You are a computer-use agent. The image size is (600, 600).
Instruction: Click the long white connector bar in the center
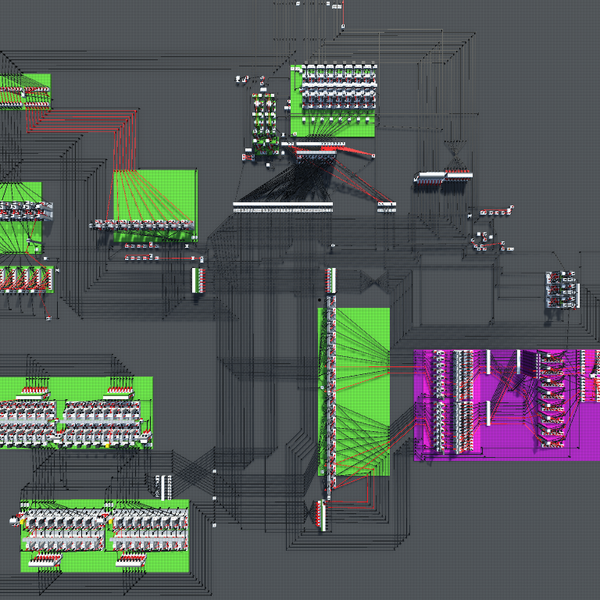coord(283,207)
